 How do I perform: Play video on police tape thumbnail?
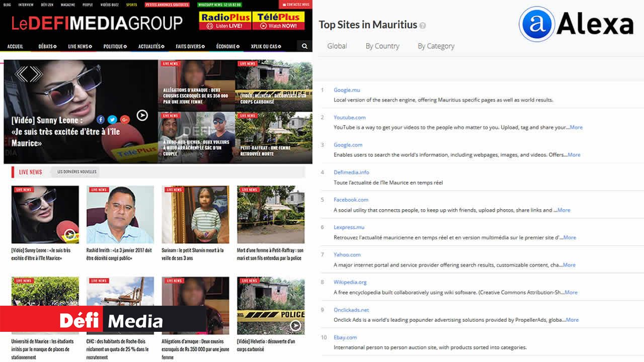click(x=295, y=326)
